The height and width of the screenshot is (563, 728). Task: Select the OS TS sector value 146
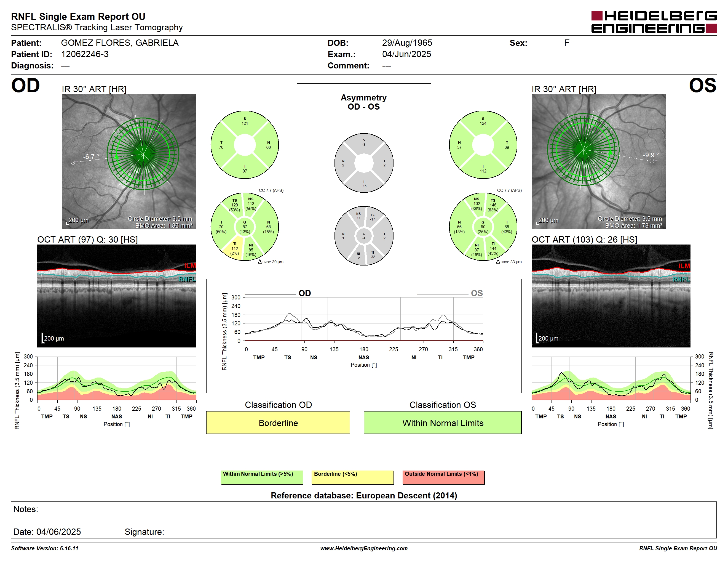tap(493, 205)
